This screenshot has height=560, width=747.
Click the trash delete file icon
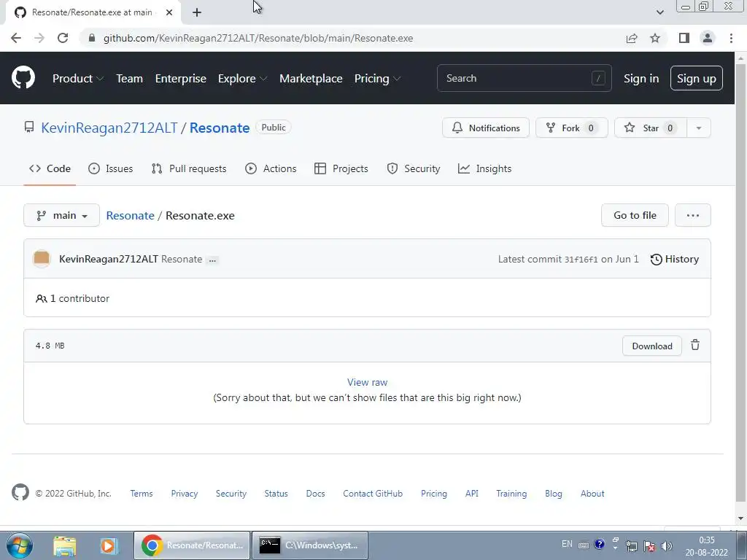(x=695, y=345)
